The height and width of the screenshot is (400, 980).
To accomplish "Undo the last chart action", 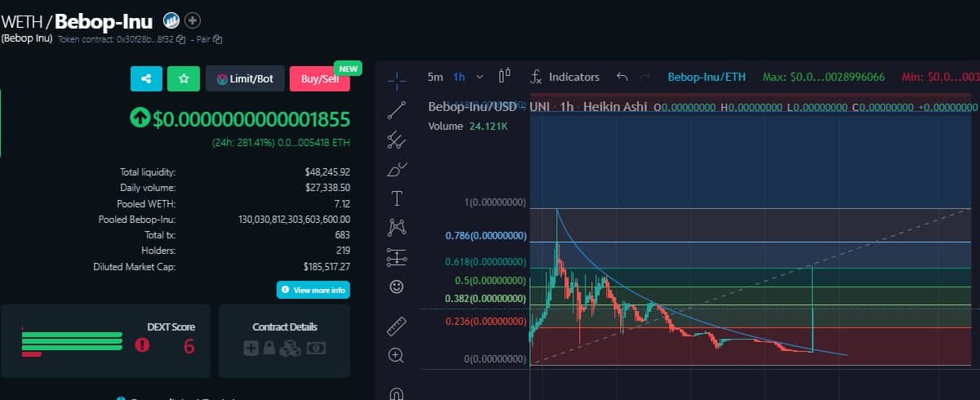I will [x=622, y=77].
